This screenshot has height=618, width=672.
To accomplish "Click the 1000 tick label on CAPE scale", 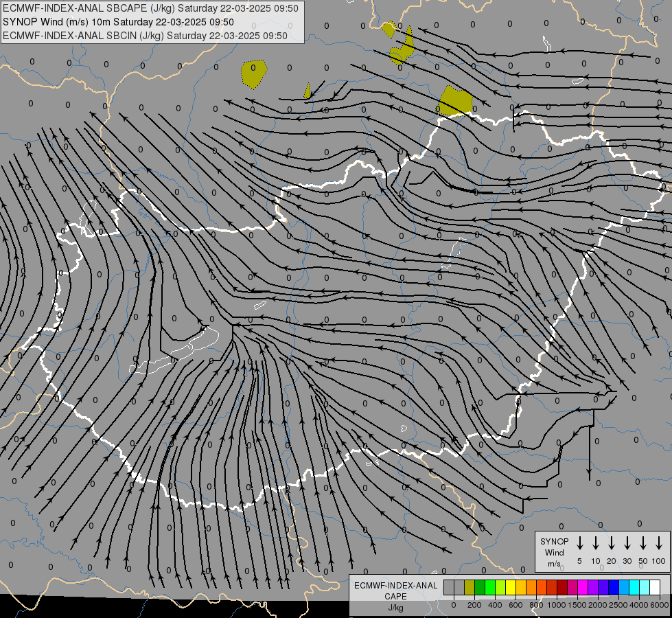I will tap(556, 605).
